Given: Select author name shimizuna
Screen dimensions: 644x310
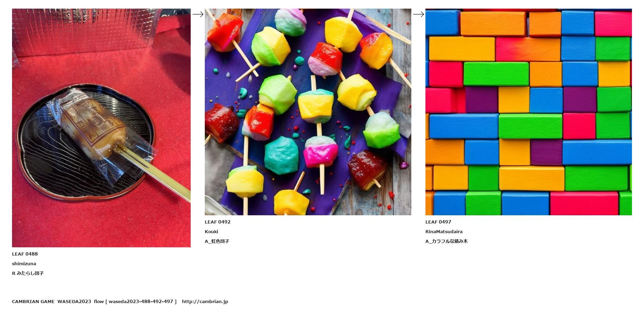Looking at the screenshot, I should tap(24, 263).
